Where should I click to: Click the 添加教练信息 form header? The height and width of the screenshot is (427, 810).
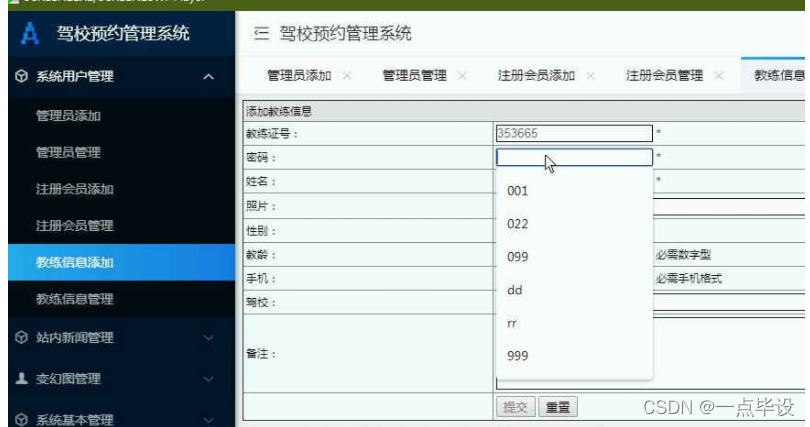coord(279,112)
